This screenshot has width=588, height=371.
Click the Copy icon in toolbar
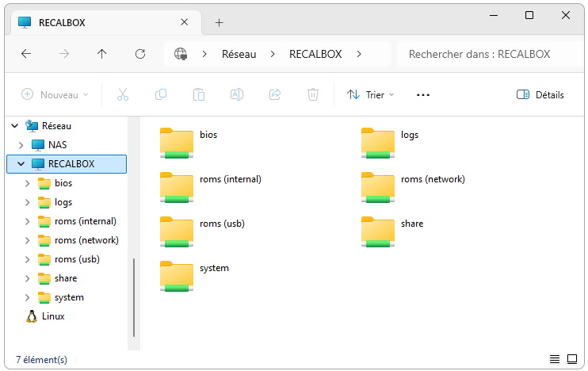click(161, 94)
